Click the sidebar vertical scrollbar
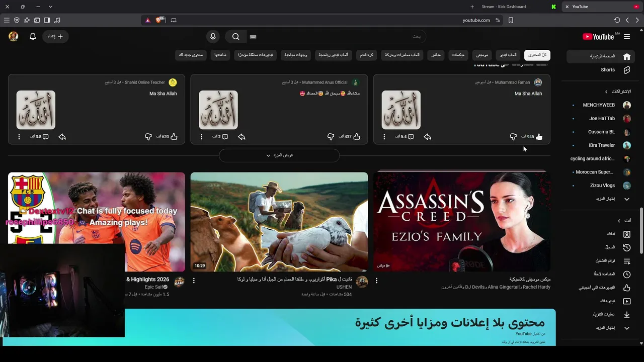Screen dimensions: 644x362 (x=641, y=231)
